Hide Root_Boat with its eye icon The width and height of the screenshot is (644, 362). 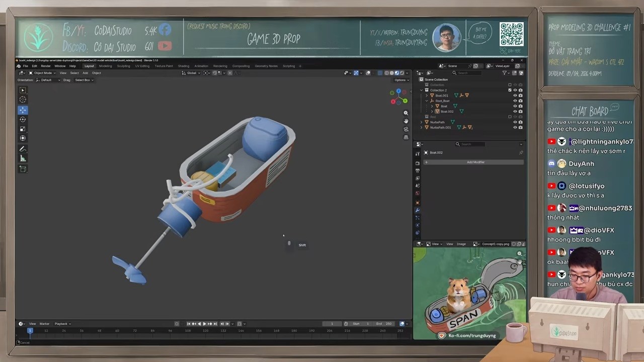(x=515, y=101)
